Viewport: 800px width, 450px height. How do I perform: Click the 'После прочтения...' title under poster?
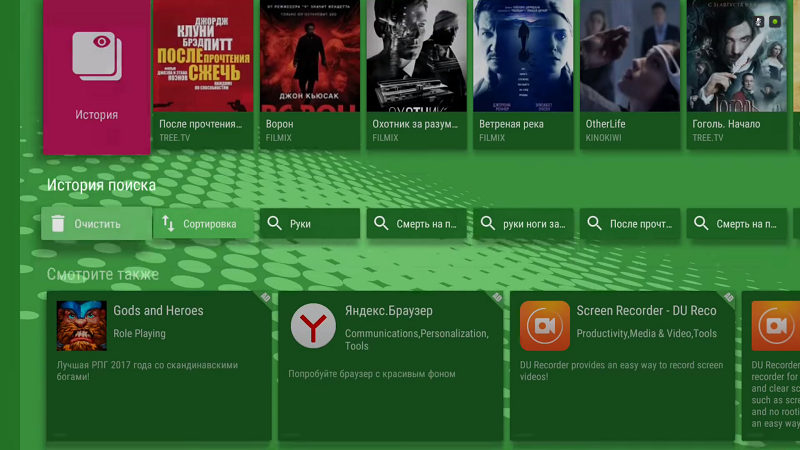click(x=200, y=124)
